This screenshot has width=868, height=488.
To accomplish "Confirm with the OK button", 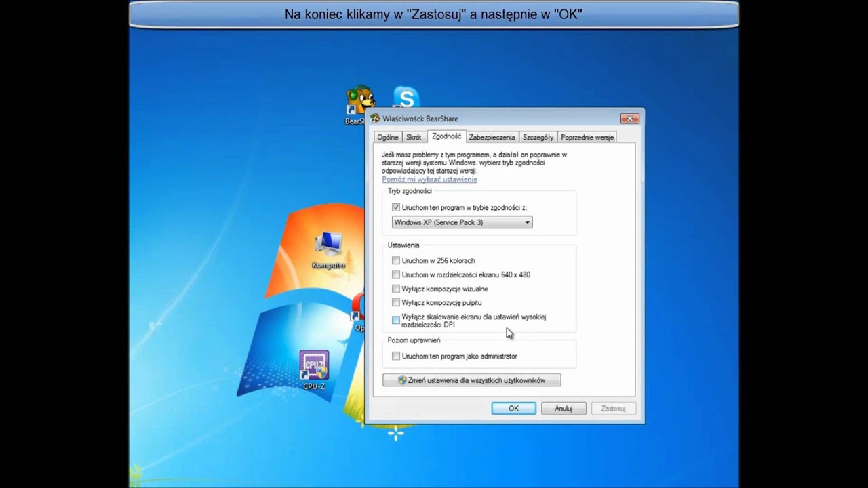I will [513, 409].
